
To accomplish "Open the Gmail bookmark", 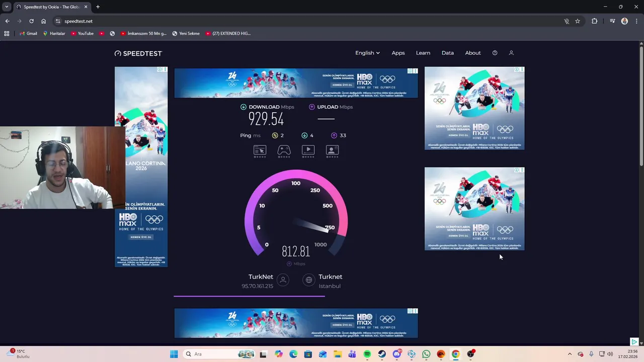I will pos(28,33).
